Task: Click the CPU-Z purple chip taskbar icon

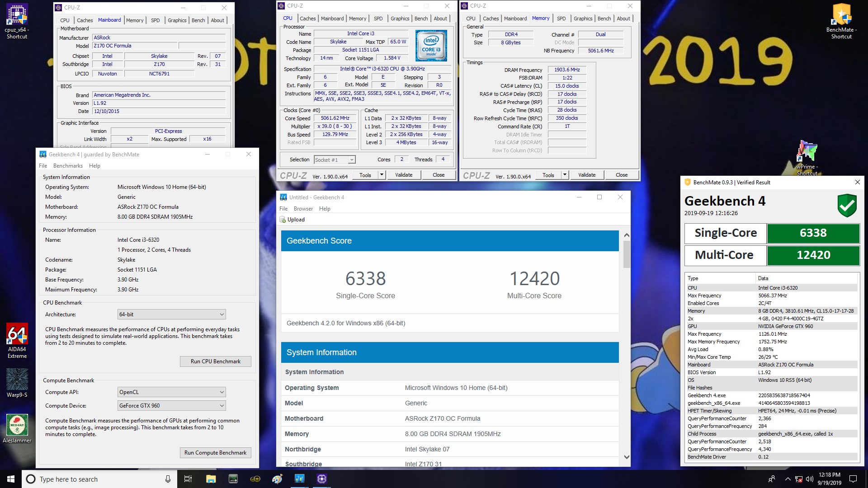Action: pyautogui.click(x=322, y=479)
